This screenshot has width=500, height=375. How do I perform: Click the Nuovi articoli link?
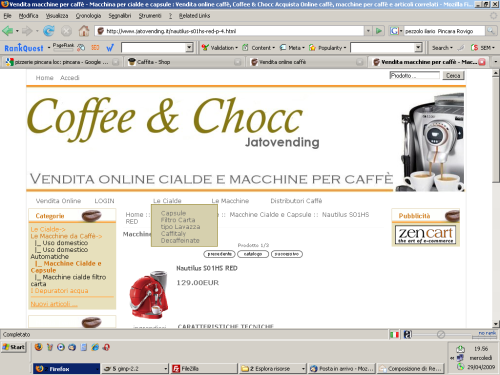tap(54, 304)
